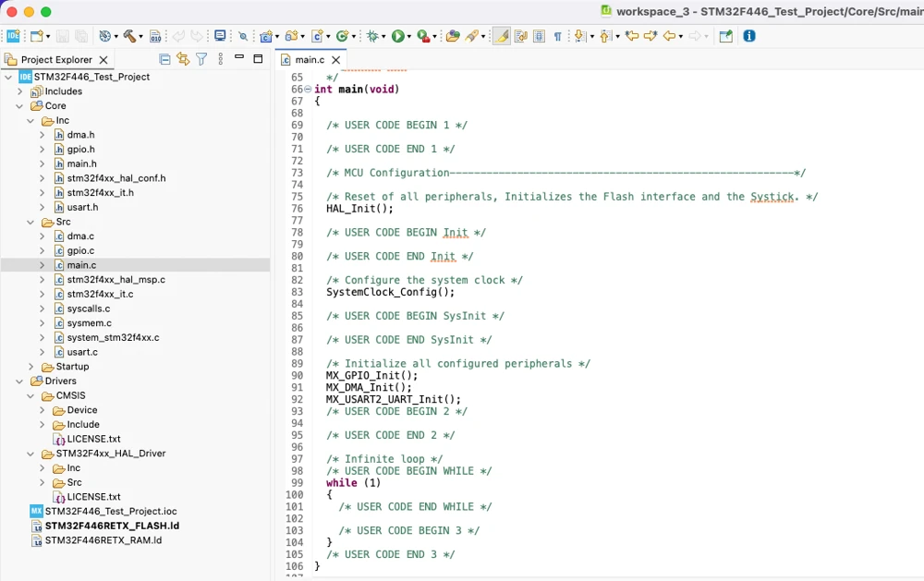The width and height of the screenshot is (924, 581).
Task: Open the STM32CubeIDE information center icon
Action: (12, 36)
